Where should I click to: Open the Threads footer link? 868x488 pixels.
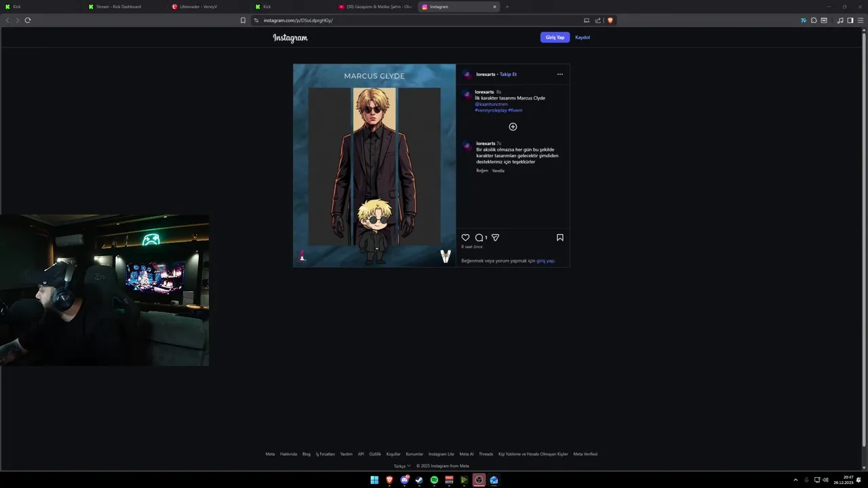pos(486,454)
